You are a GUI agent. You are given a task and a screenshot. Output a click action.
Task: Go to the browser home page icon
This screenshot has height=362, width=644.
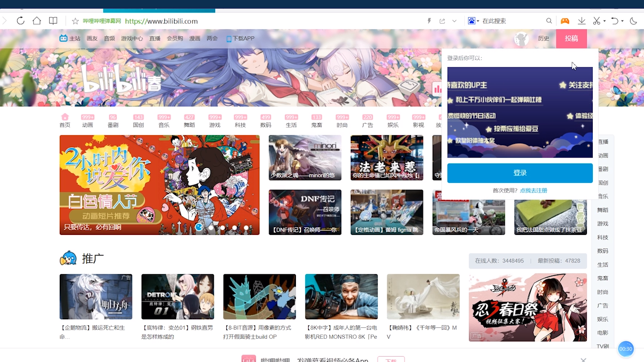tap(37, 21)
